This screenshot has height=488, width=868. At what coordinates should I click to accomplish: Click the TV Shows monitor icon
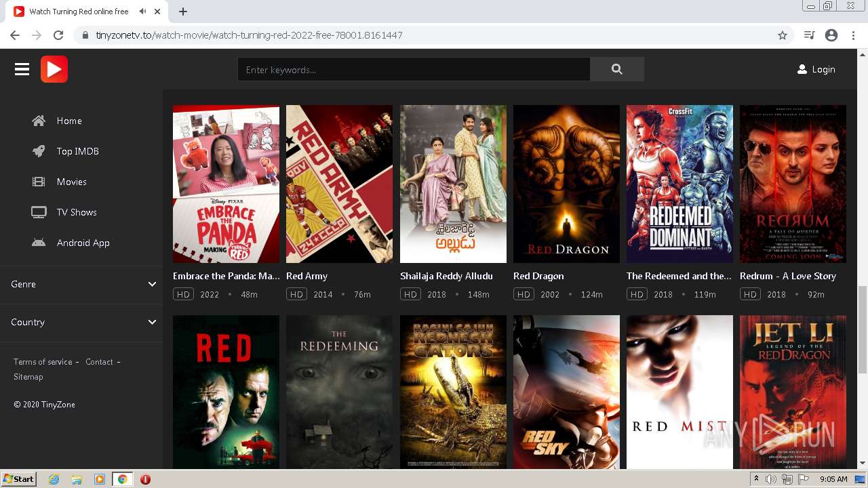[x=39, y=212]
